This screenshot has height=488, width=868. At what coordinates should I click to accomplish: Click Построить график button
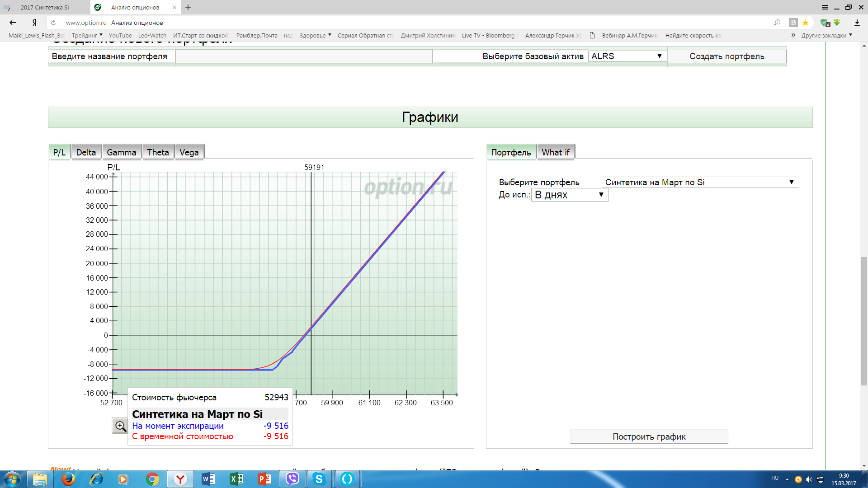coord(649,436)
